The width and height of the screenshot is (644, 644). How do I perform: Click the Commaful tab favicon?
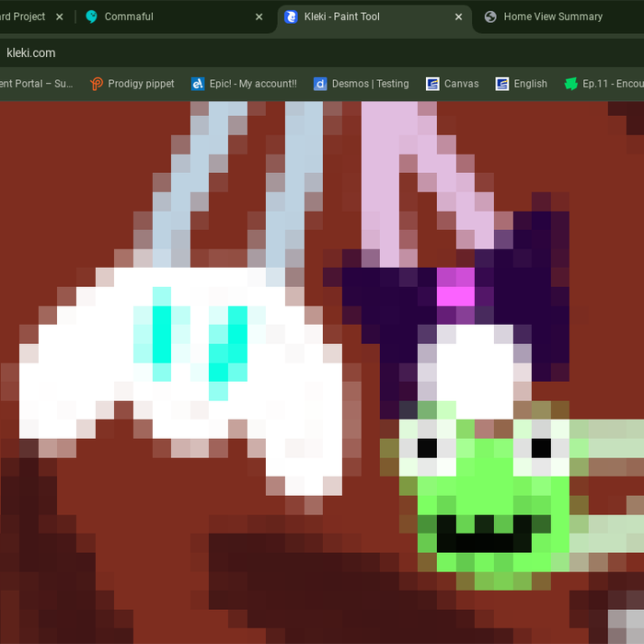pyautogui.click(x=91, y=17)
